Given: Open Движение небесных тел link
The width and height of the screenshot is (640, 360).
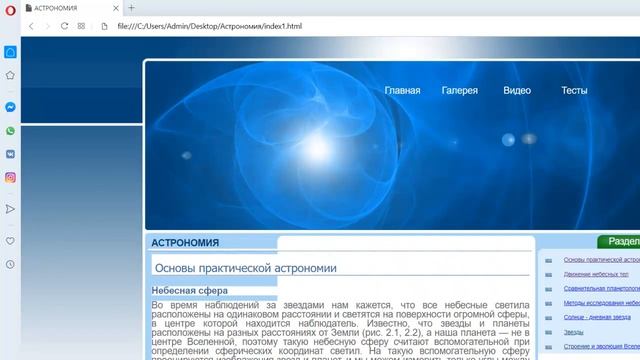Looking at the screenshot, I should coord(596,274).
